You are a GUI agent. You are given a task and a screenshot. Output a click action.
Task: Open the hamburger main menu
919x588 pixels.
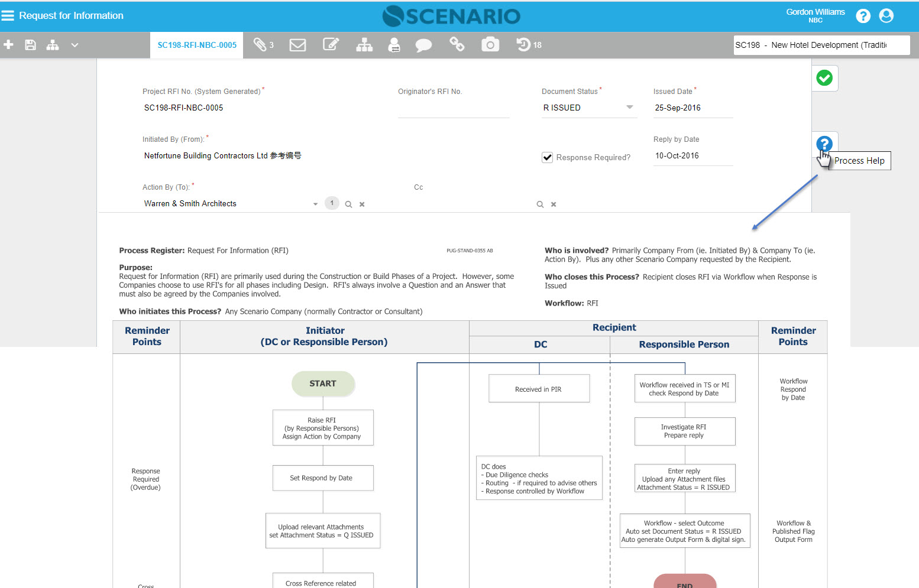(8, 15)
